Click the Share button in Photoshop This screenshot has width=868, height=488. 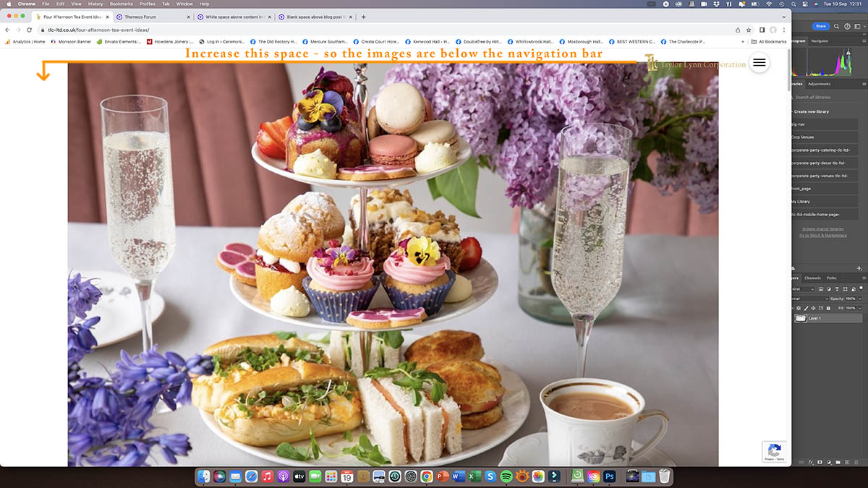pyautogui.click(x=820, y=26)
